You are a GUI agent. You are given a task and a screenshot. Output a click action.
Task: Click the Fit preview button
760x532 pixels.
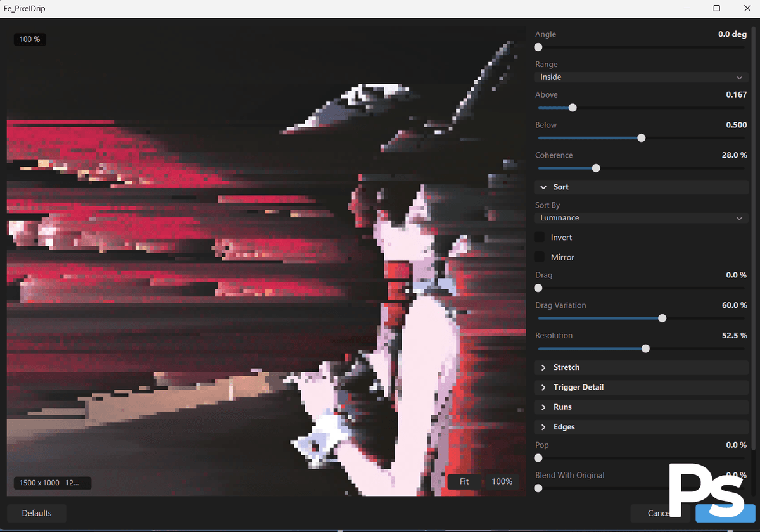464,481
